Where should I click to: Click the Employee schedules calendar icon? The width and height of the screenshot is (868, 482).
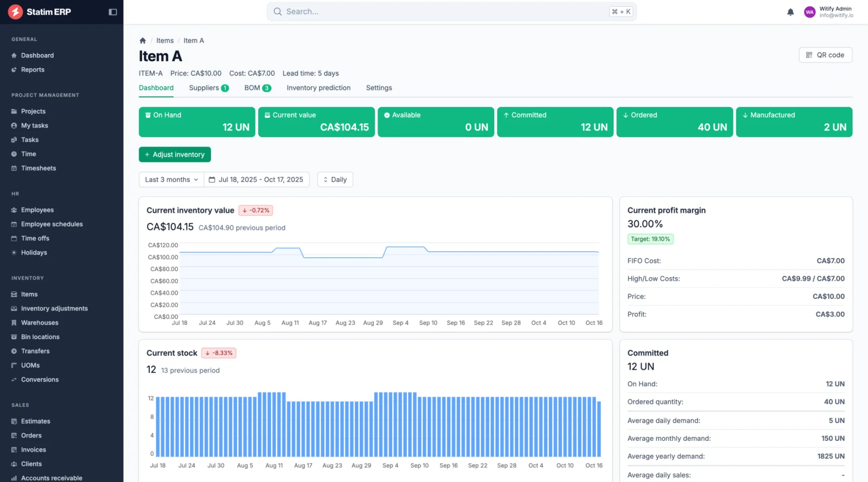(14, 224)
